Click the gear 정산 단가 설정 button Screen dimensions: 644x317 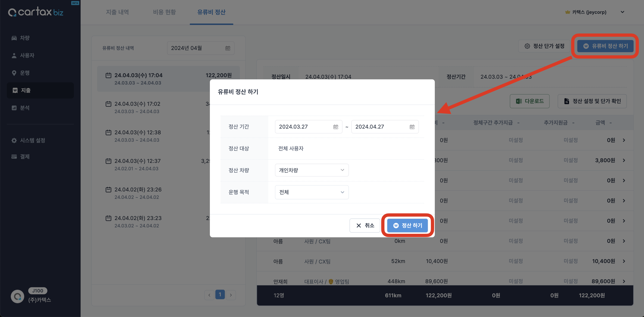544,46
